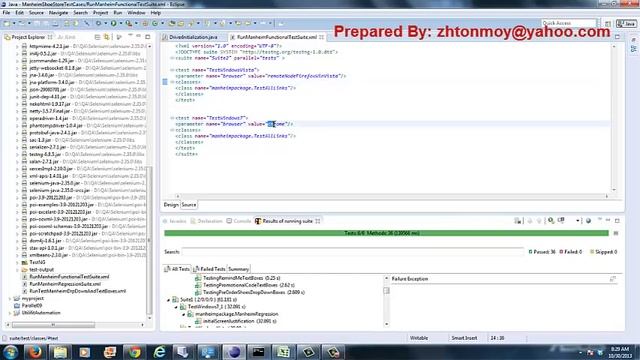Click the rerun tests icon in results toolbar
The image size is (640, 360).
pyautogui.click(x=551, y=221)
